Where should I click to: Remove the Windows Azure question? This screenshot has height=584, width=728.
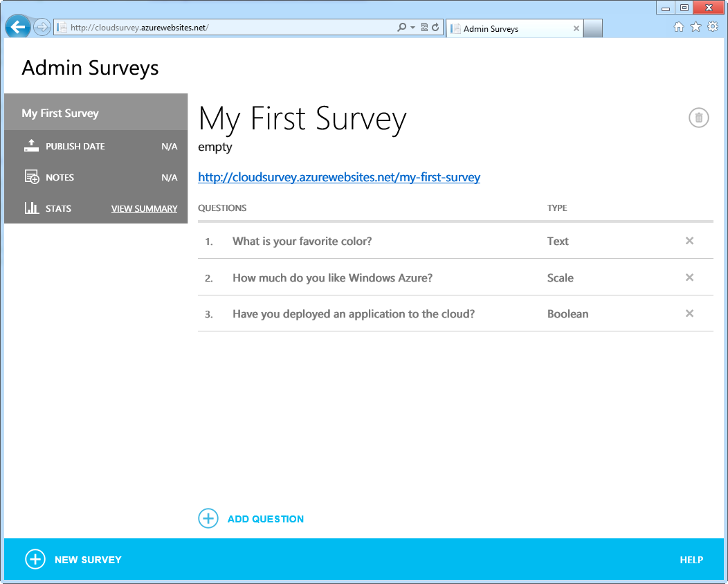point(689,277)
